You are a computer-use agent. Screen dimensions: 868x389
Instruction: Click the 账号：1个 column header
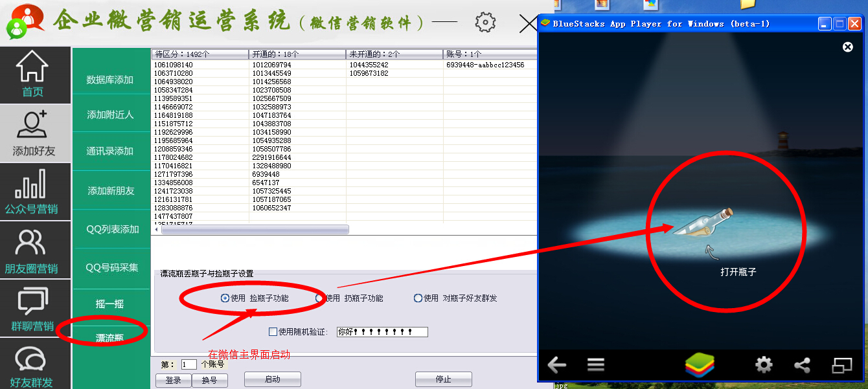490,54
